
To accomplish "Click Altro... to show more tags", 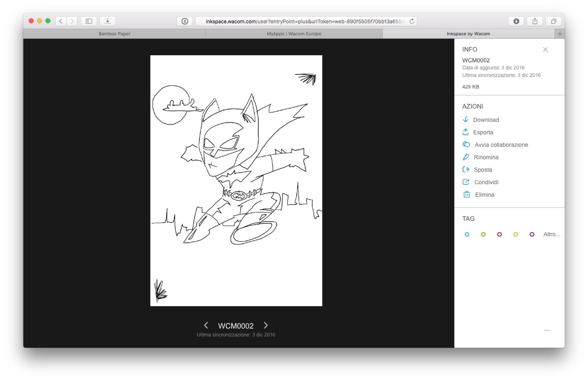I will coord(552,235).
